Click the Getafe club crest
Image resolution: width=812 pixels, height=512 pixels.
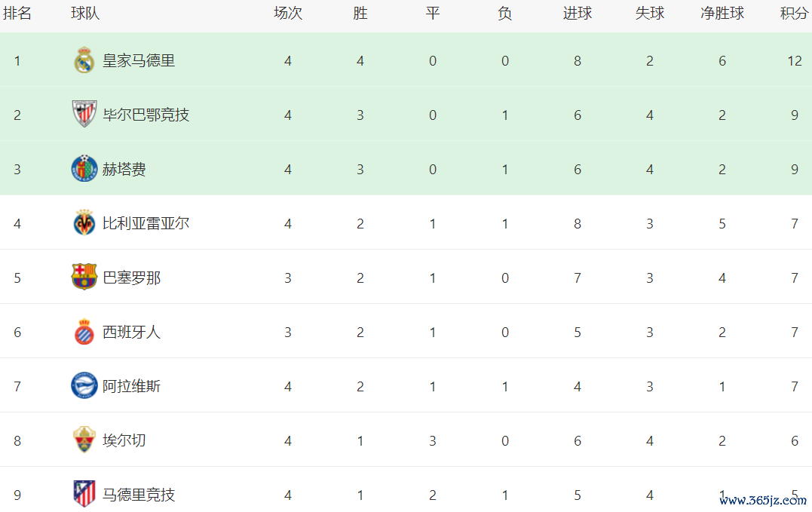pos(84,169)
